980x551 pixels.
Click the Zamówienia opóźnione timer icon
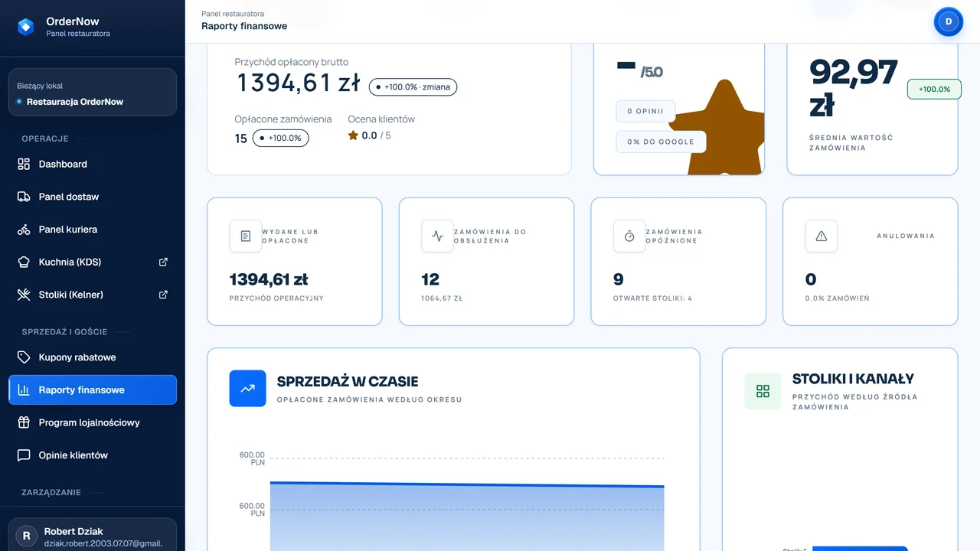(629, 236)
